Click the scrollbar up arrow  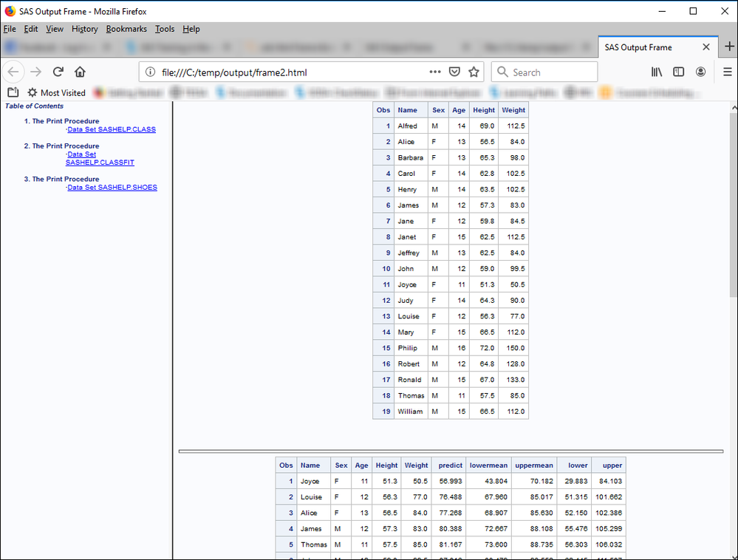(734, 108)
